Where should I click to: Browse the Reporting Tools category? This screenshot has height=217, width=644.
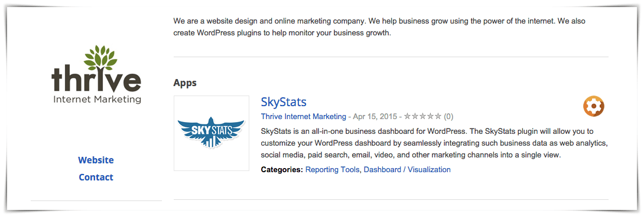(x=333, y=169)
